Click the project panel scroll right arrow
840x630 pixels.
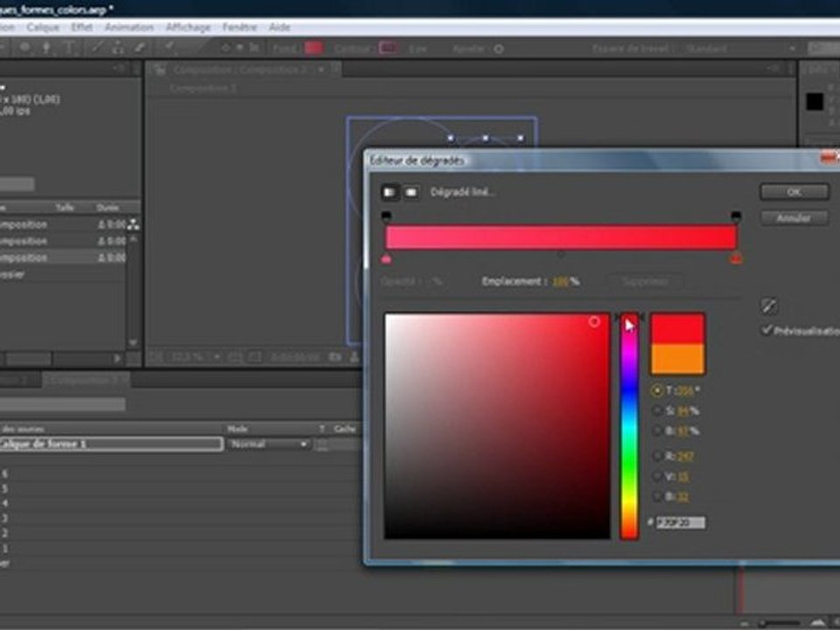(x=117, y=359)
